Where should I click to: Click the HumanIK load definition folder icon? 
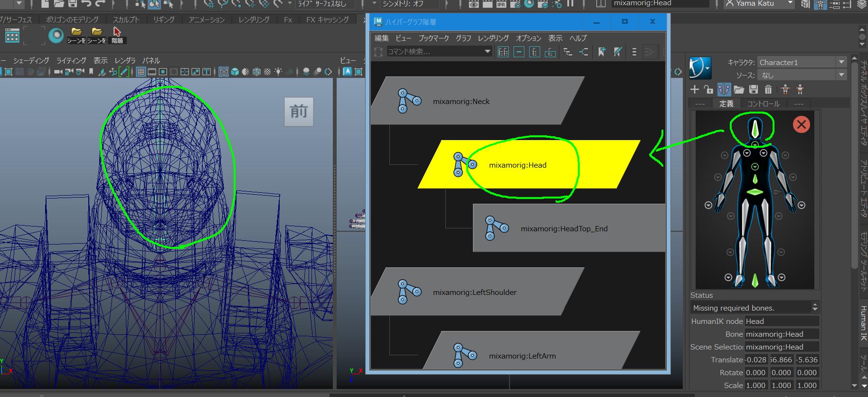[738, 89]
